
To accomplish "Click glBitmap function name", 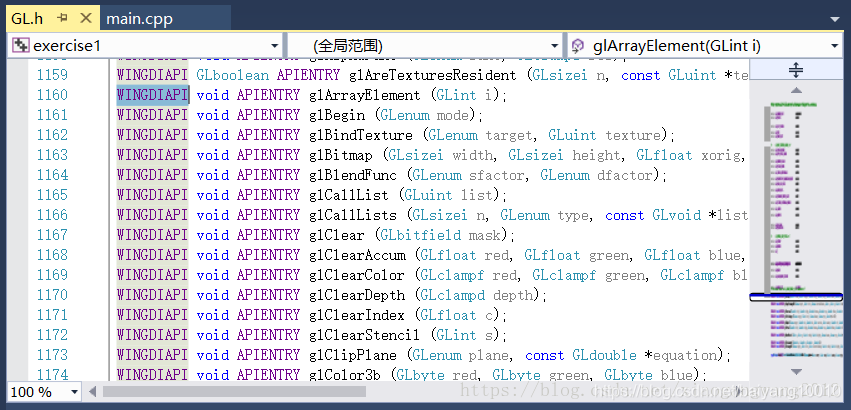I will (x=340, y=155).
